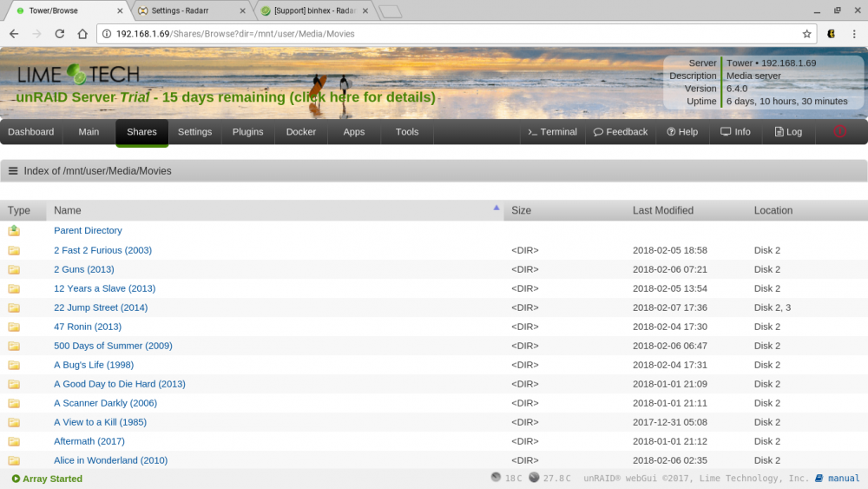Click the folder icon for A Scanner Darkly

(14, 403)
